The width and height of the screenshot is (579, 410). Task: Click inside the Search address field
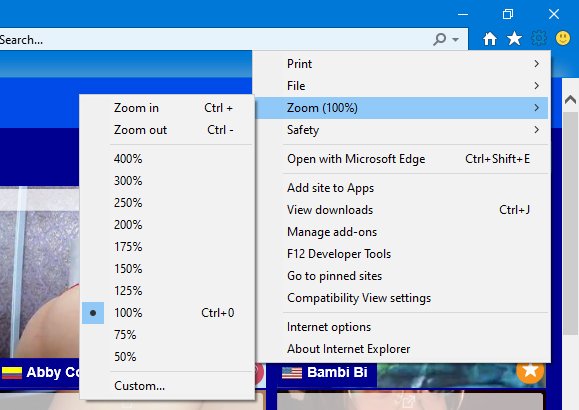coord(214,39)
